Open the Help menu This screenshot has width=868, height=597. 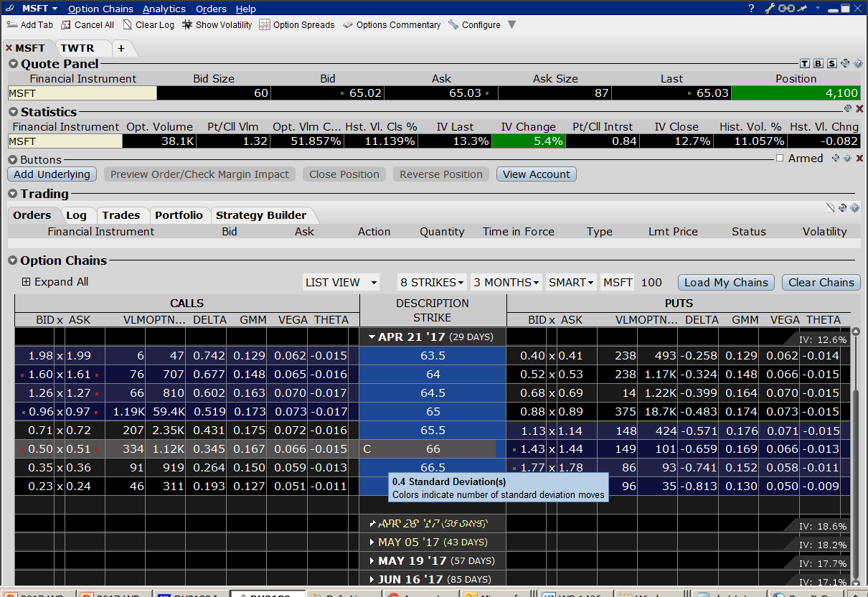point(245,9)
